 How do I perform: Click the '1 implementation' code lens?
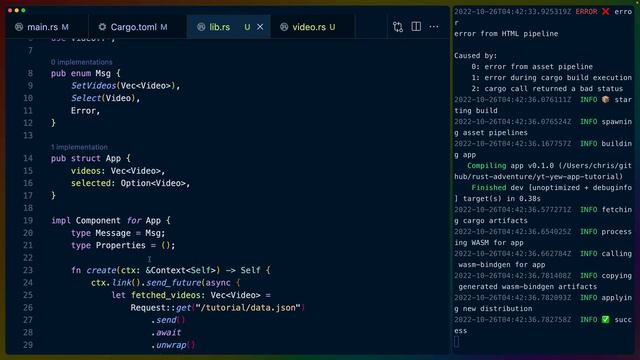(x=79, y=147)
